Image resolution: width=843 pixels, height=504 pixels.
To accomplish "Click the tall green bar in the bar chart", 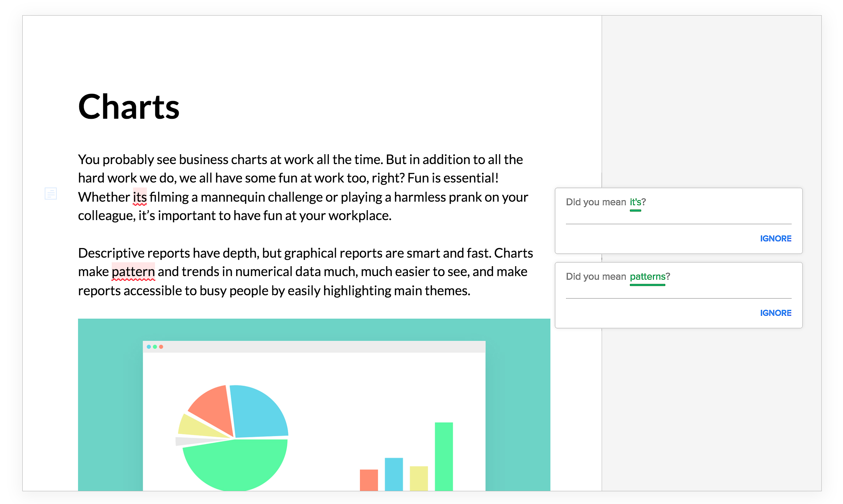I will pyautogui.click(x=444, y=457).
